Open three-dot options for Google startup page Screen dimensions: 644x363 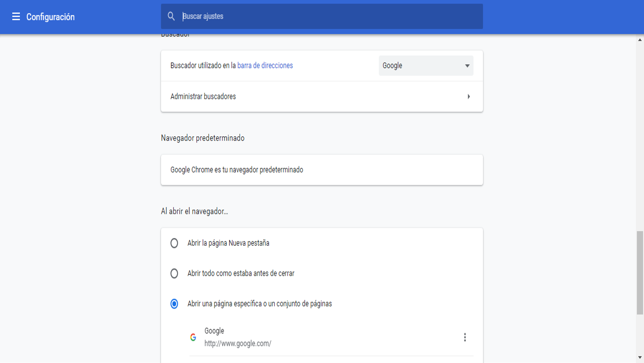[465, 337]
